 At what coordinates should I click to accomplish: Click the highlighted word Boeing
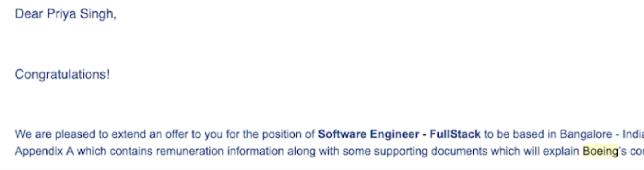(x=600, y=152)
